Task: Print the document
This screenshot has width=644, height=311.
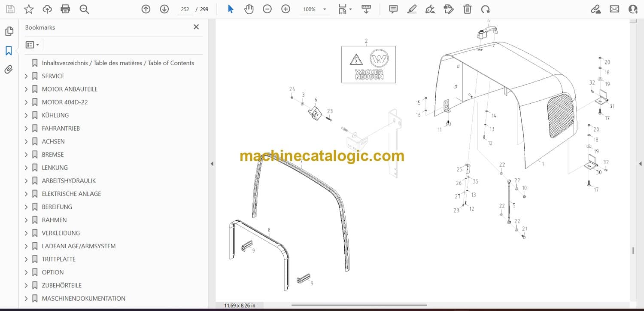Action: click(x=65, y=9)
